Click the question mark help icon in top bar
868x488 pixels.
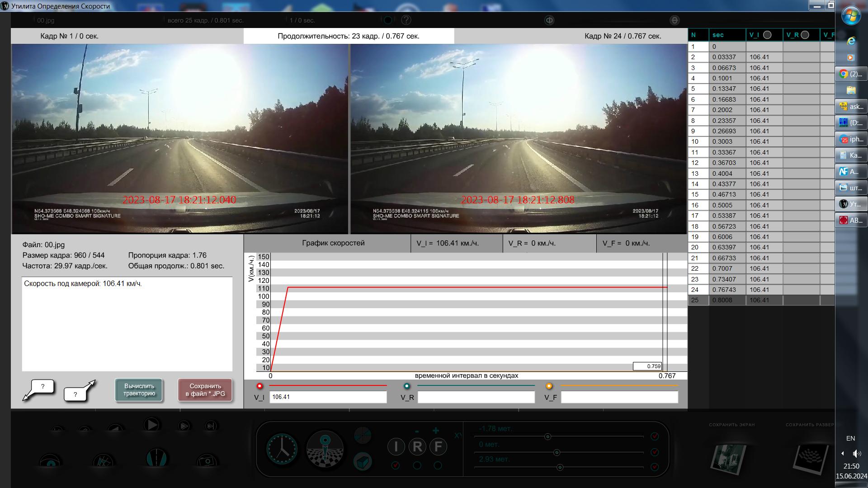(x=406, y=20)
